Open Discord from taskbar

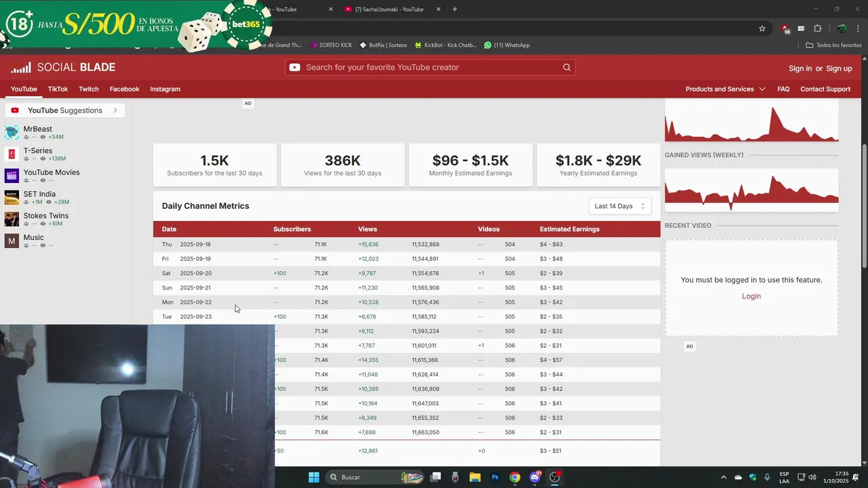point(535,477)
